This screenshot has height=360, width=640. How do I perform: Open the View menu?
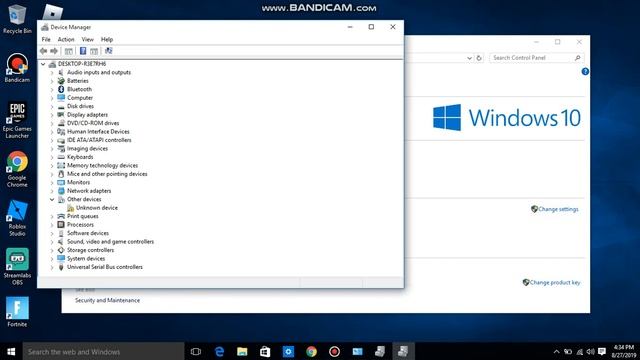pos(87,40)
